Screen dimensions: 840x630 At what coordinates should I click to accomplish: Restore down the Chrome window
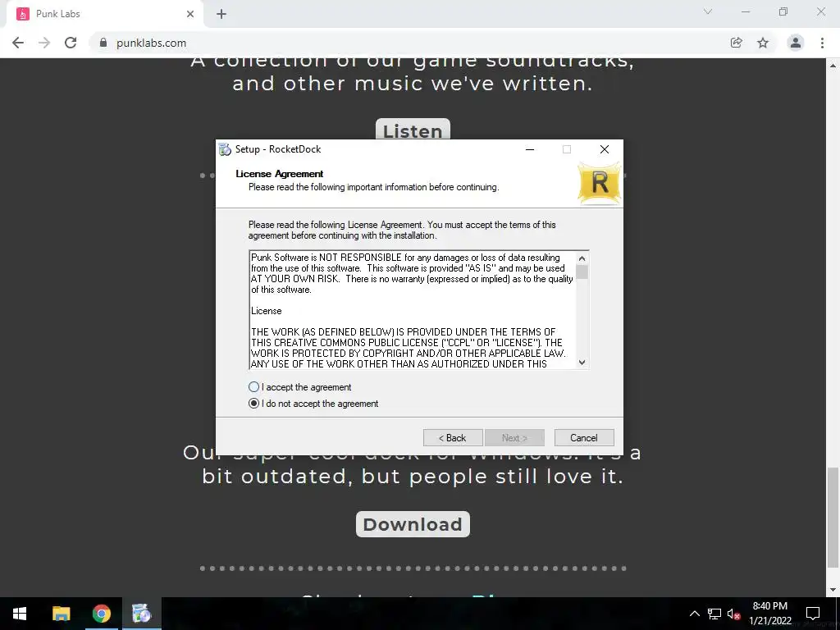[783, 11]
